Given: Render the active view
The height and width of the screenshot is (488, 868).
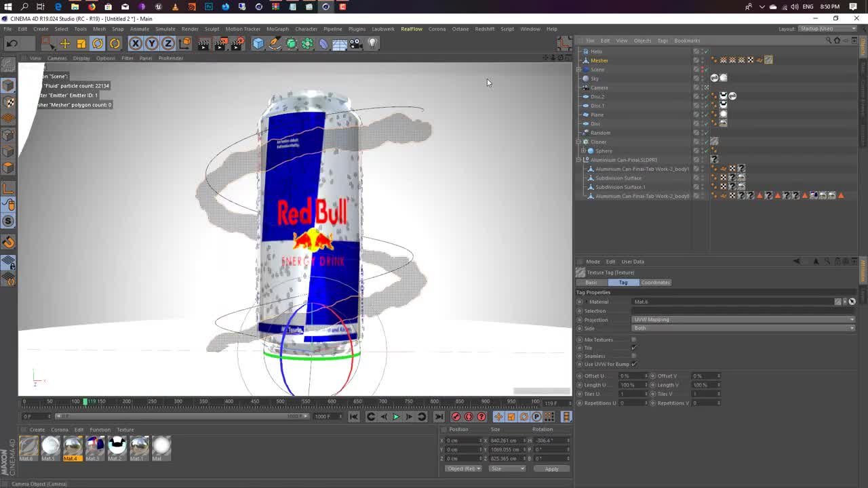Looking at the screenshot, I should (203, 43).
